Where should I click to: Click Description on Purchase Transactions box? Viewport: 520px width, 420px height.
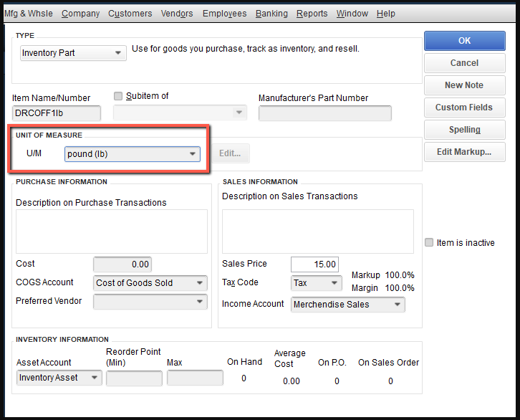pyautogui.click(x=111, y=231)
